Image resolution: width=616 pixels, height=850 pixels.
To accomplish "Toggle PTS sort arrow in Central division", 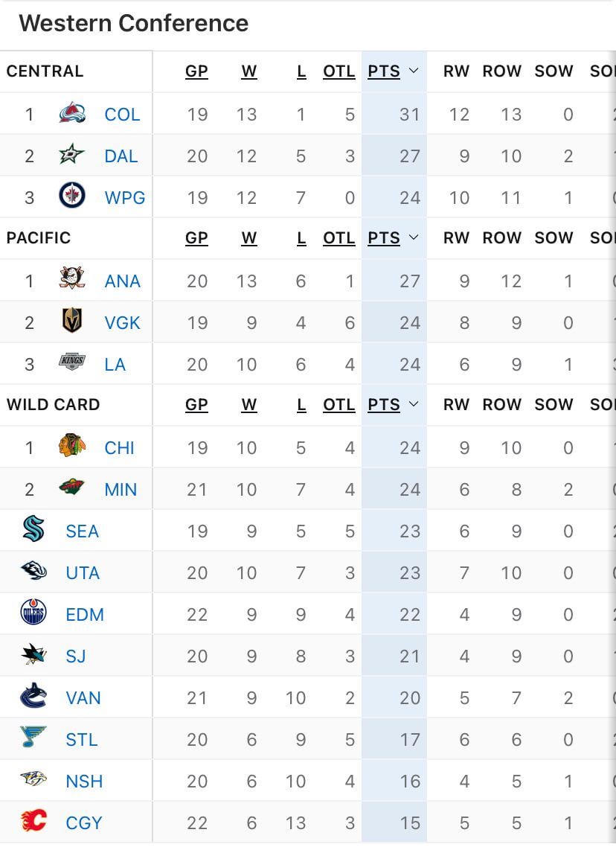I will [x=414, y=71].
